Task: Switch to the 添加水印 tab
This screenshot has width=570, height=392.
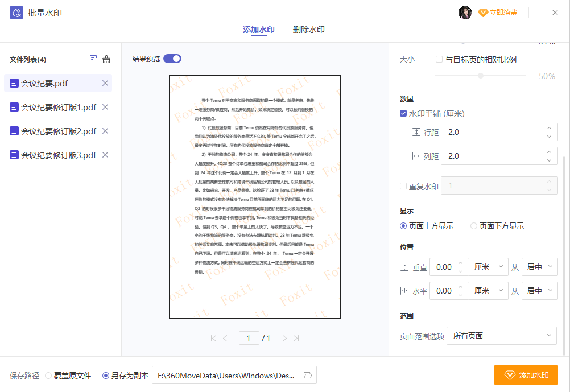Action: tap(258, 30)
